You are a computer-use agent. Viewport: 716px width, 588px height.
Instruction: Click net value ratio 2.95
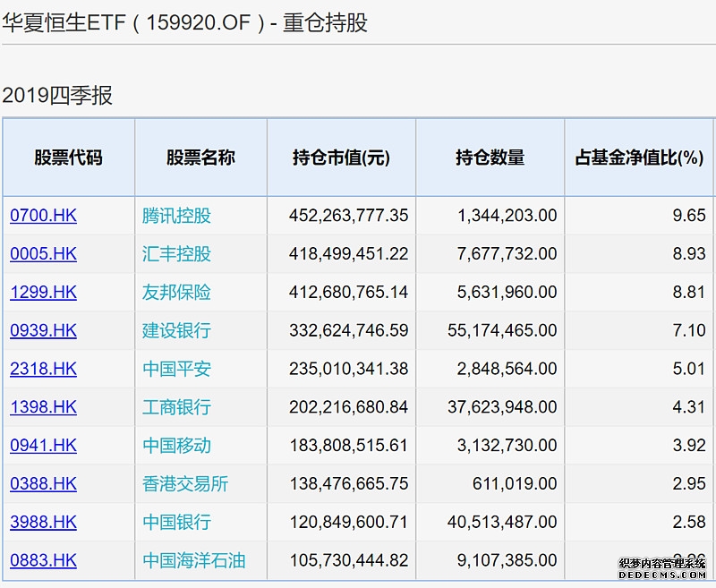pyautogui.click(x=689, y=484)
